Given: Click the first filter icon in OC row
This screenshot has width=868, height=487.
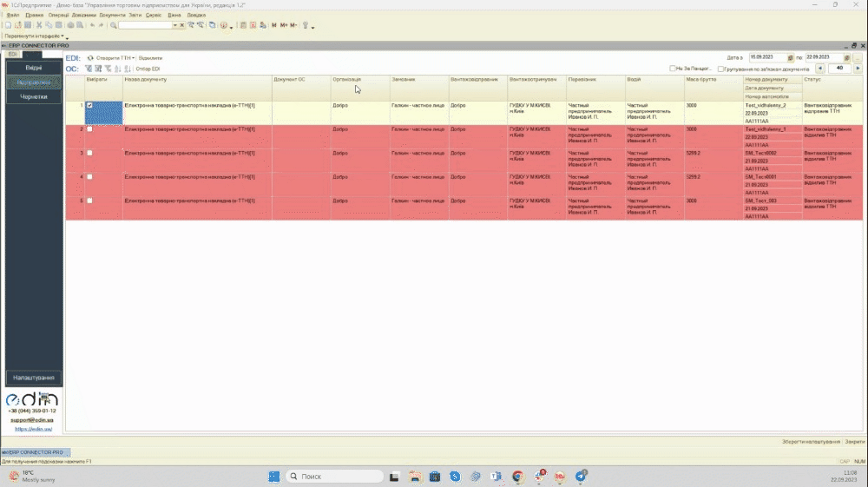Looking at the screenshot, I should point(88,69).
